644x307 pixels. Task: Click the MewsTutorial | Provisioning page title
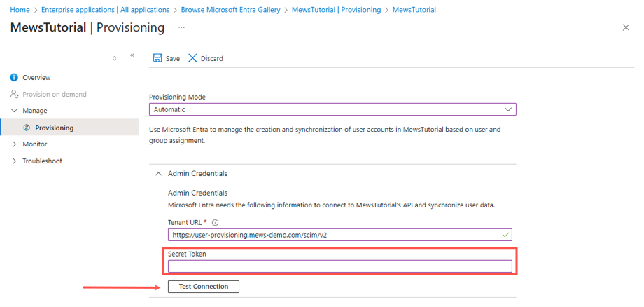point(87,27)
